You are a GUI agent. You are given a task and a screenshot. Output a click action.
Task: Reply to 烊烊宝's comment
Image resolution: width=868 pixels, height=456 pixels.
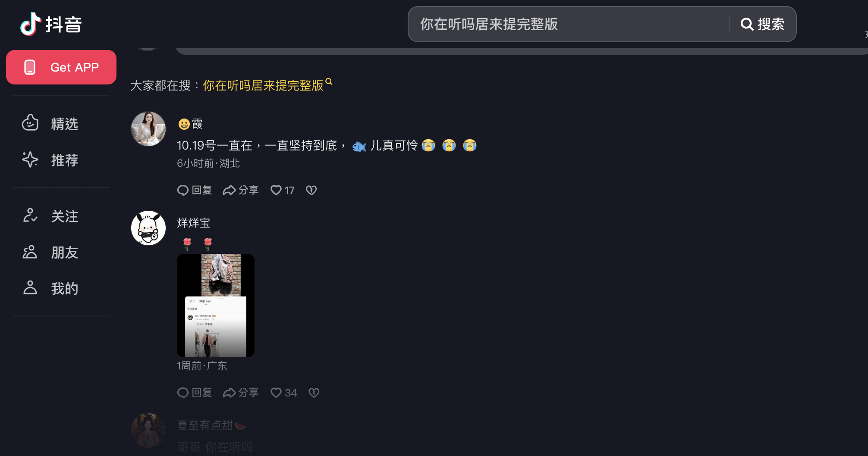(195, 393)
